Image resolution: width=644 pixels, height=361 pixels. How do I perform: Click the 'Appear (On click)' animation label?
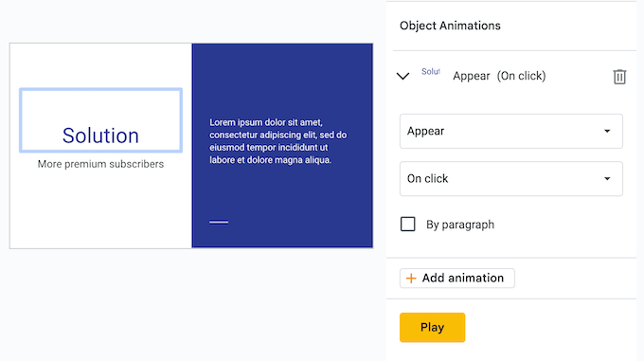coord(499,76)
